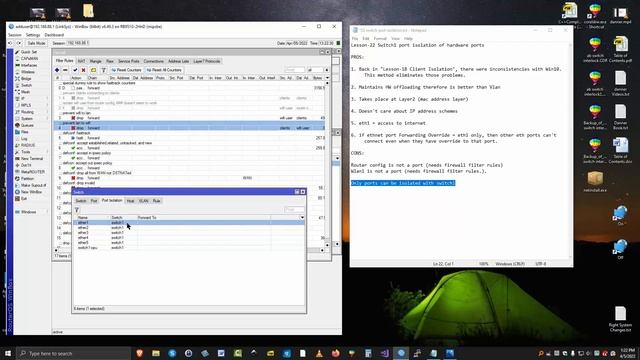Image resolution: width=640 pixels, height=360 pixels.
Task: Select the Port tab in Switch window
Action: pos(94,201)
